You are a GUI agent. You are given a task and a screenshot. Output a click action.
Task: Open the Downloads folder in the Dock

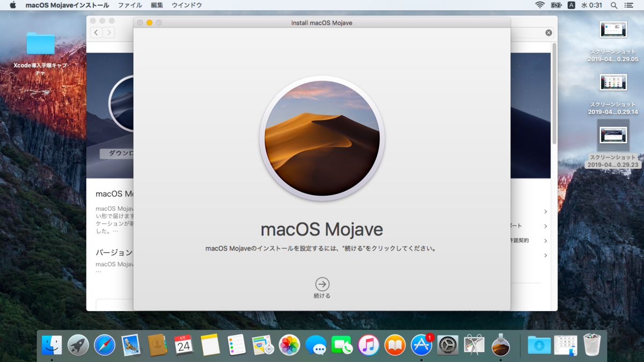(x=539, y=345)
